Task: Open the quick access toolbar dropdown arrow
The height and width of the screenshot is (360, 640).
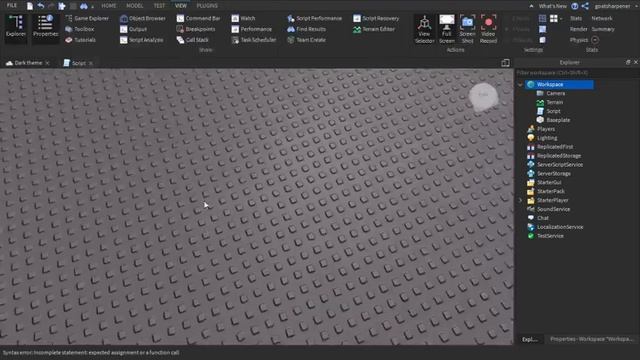Action: click(x=93, y=7)
